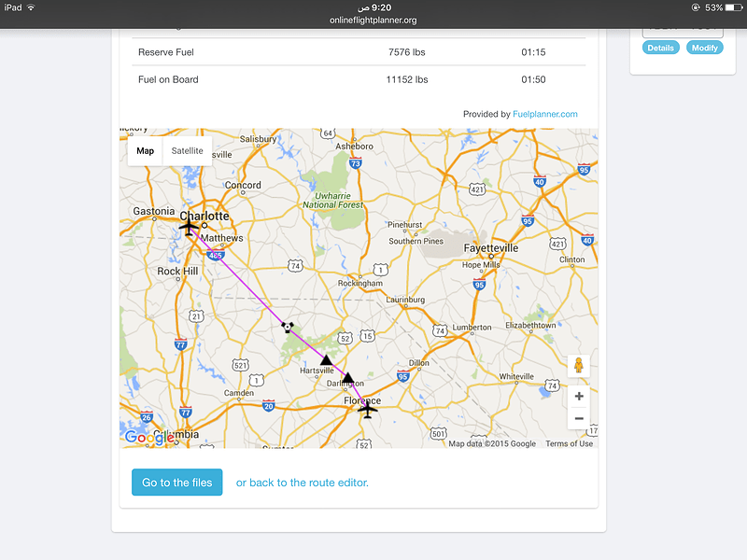
Task: Click the Charlotte departure airplane marker
Action: [x=189, y=226]
